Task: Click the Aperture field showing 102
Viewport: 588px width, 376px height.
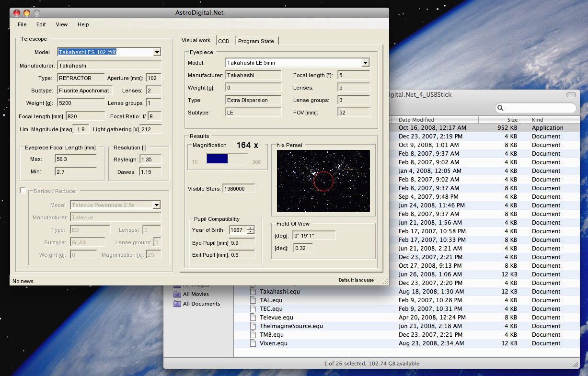Action: [153, 78]
